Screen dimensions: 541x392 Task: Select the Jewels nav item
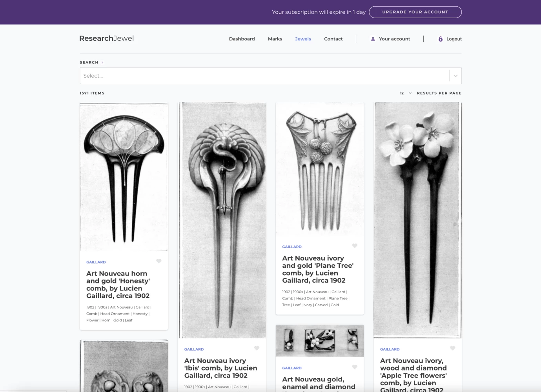(303, 39)
